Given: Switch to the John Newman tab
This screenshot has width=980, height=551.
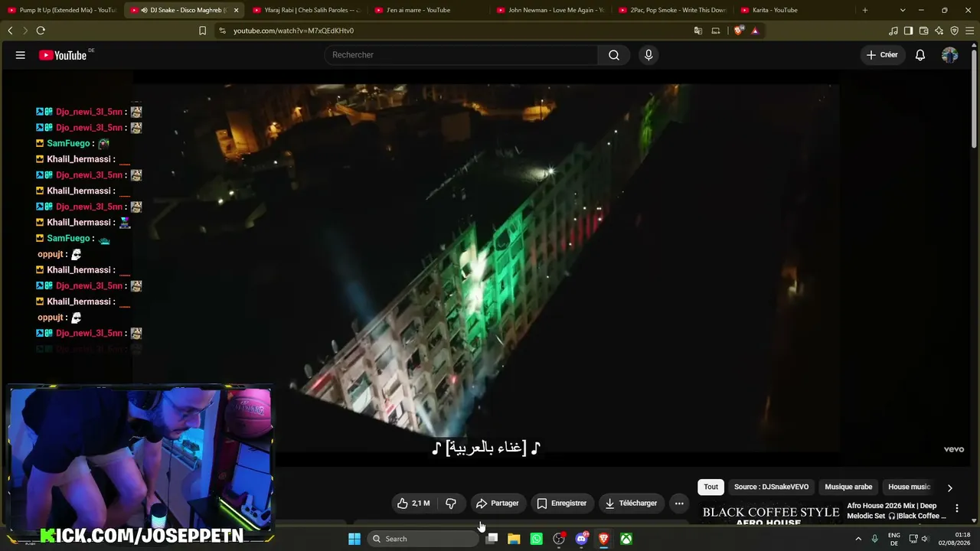Looking at the screenshot, I should tap(550, 10).
